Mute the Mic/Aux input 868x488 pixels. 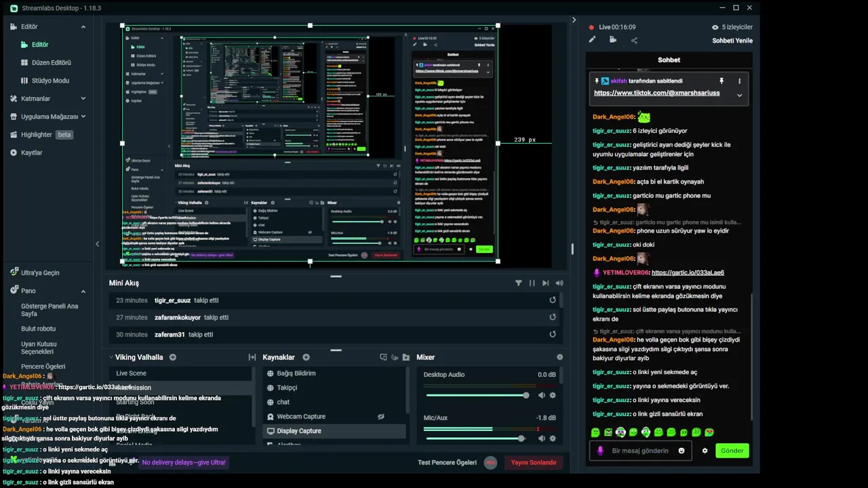click(x=541, y=439)
